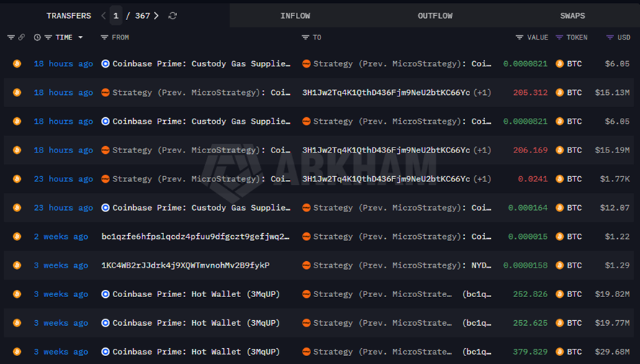Viewport: 640px width, 364px height.
Task: Open recipient 3H1Jw2Tq4K1Q address in 0.0241 BTC row
Action: [386, 178]
